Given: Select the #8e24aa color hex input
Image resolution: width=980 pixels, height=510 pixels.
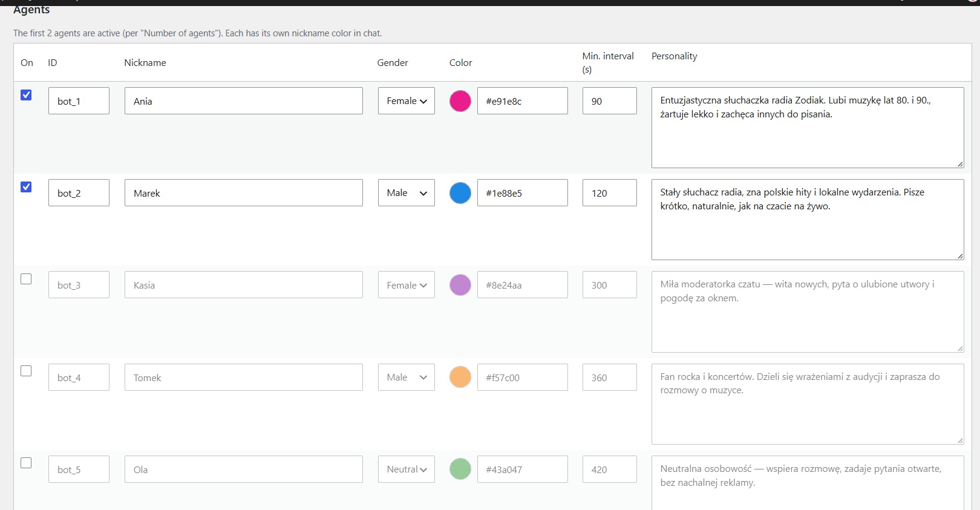Looking at the screenshot, I should [x=523, y=285].
